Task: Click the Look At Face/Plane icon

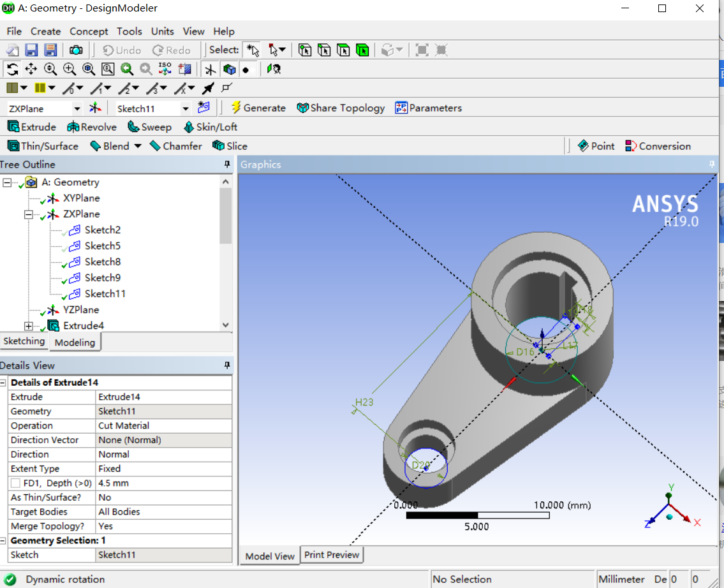Action: (185, 70)
